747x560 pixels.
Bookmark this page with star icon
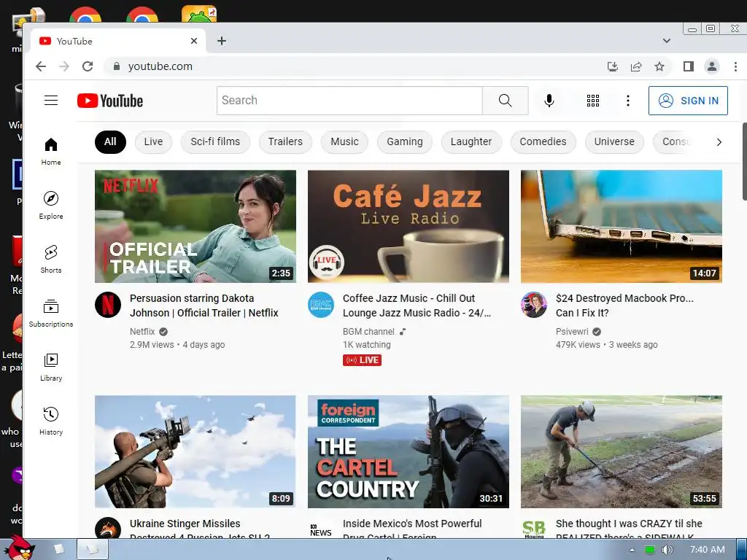(659, 66)
